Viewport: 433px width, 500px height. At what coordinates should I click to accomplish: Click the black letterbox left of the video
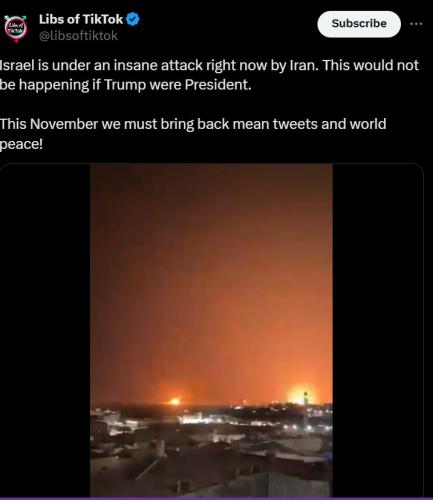click(x=45, y=330)
